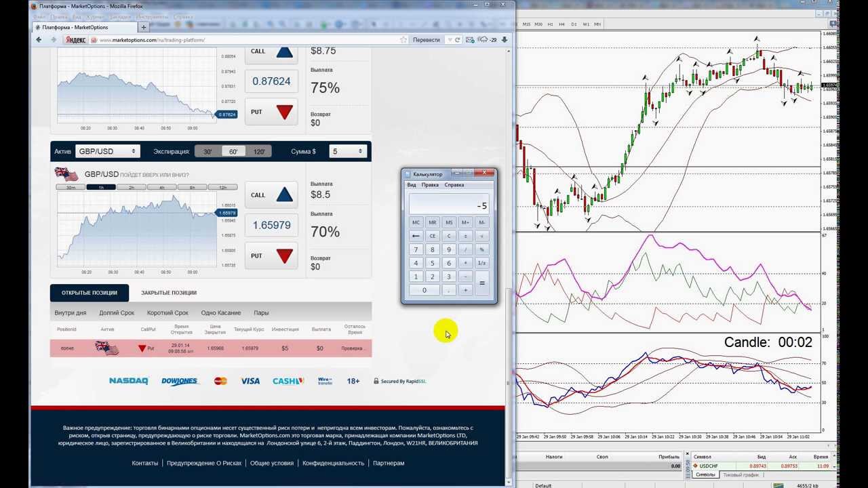The width and height of the screenshot is (868, 488).
Task: Click Secured By RapidSSL lock badge
Action: point(399,381)
